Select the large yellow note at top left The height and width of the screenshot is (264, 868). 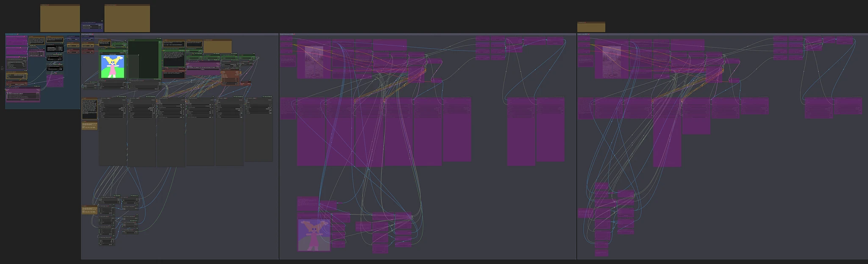point(60,19)
